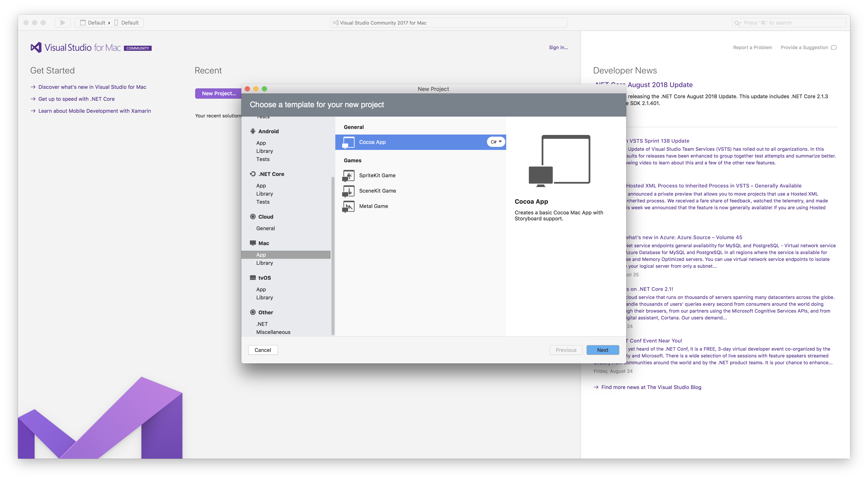Click the Cloud category icon
The width and height of the screenshot is (868, 480).
(253, 217)
